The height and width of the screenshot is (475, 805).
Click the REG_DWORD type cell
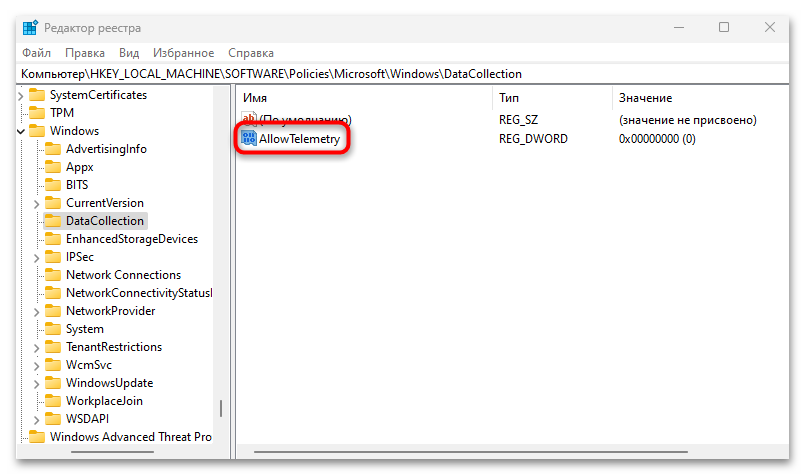(533, 139)
